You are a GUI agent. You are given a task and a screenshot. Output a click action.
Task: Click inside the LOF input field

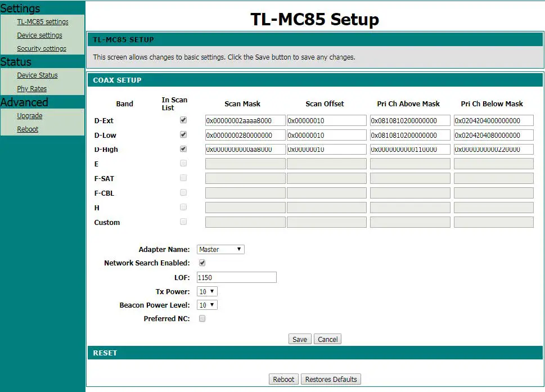coord(236,277)
